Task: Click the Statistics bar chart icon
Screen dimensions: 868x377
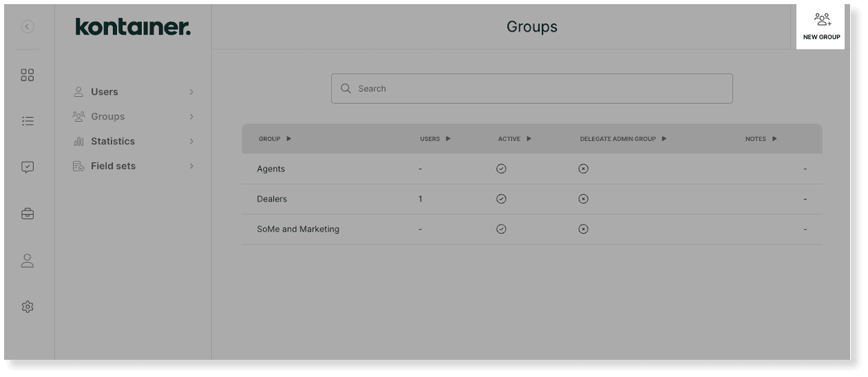Action: click(x=78, y=141)
